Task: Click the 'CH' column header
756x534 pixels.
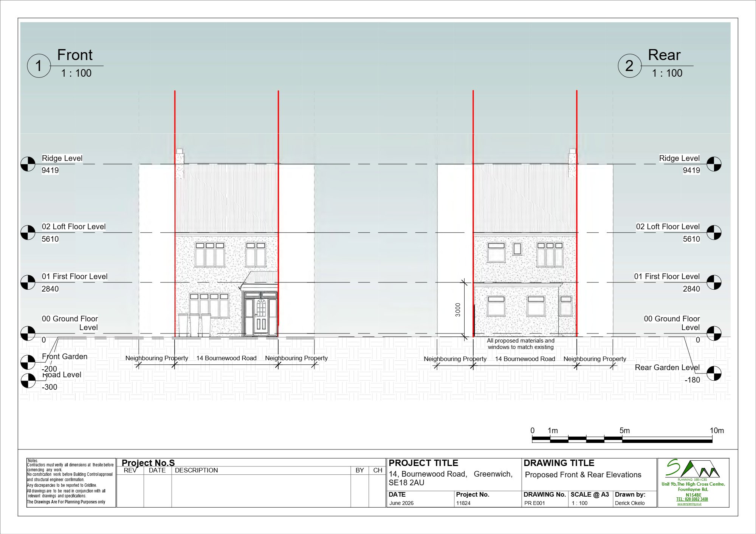Action: (378, 471)
